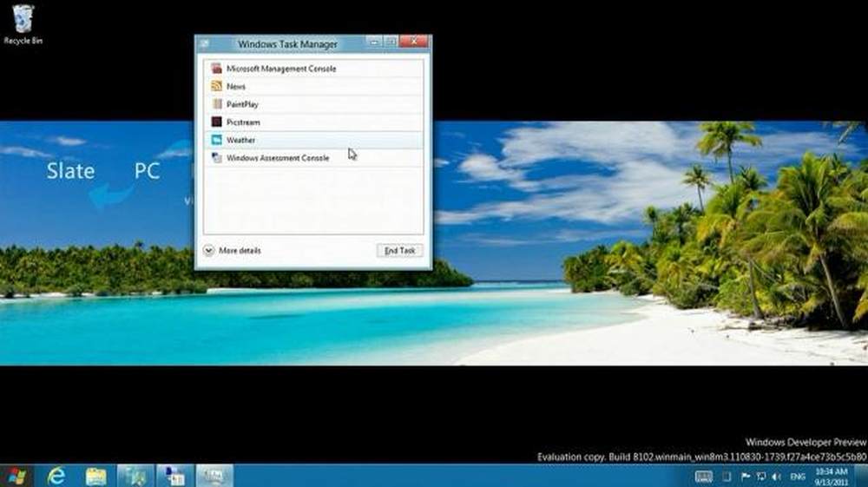Open the touch keyboard tray icon
The width and height of the screenshot is (868, 487).
point(704,477)
